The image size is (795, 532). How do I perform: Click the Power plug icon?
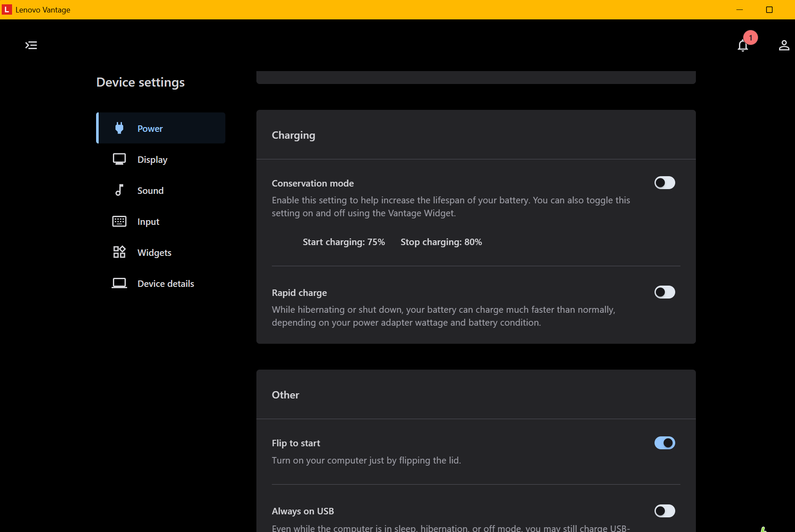click(119, 128)
